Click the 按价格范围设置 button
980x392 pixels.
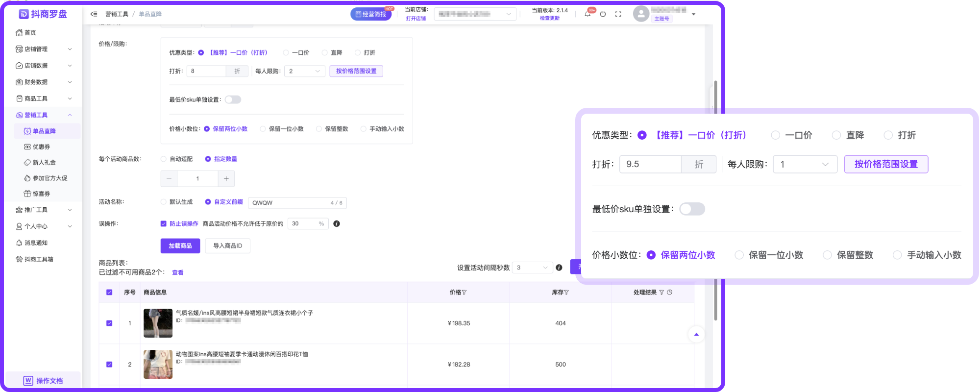[x=356, y=72]
